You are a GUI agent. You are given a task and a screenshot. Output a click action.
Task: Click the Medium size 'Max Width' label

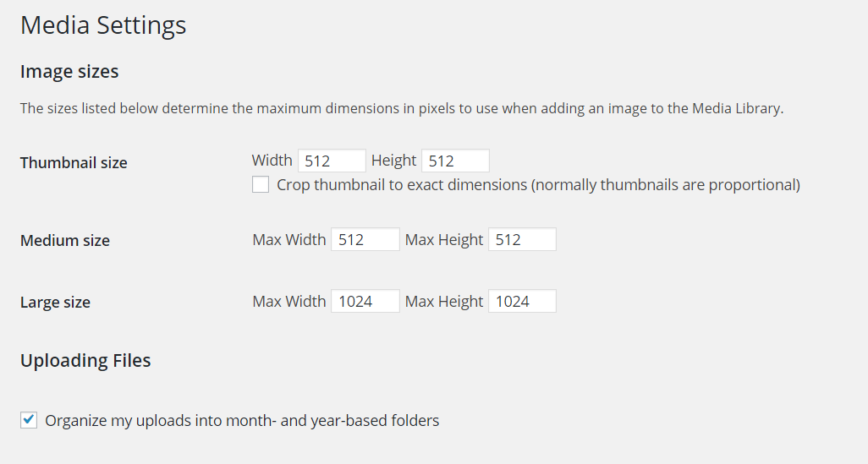pos(288,240)
